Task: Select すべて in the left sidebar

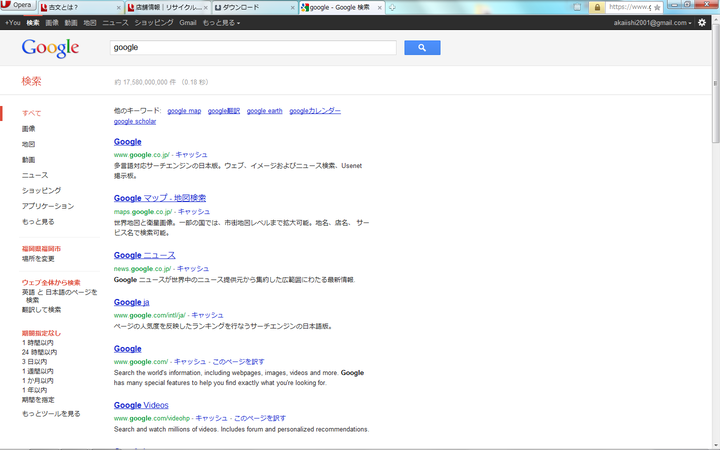Action: click(x=32, y=113)
